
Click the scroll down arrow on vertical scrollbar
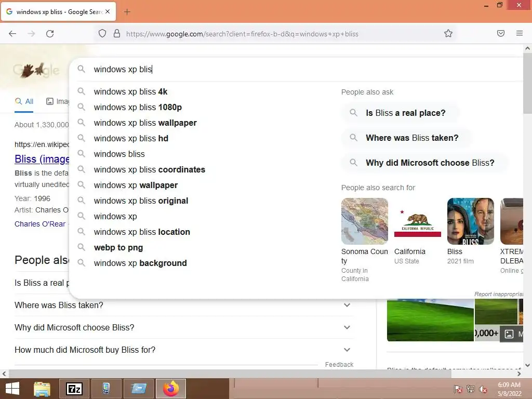[x=527, y=365]
